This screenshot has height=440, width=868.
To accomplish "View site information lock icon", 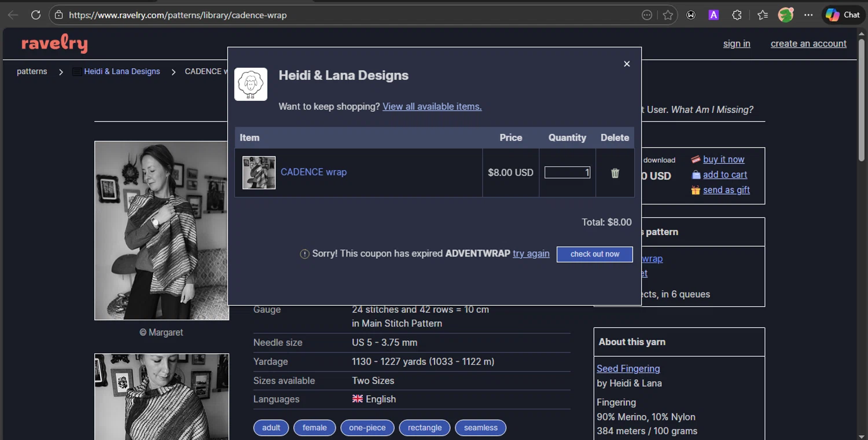I will (58, 15).
